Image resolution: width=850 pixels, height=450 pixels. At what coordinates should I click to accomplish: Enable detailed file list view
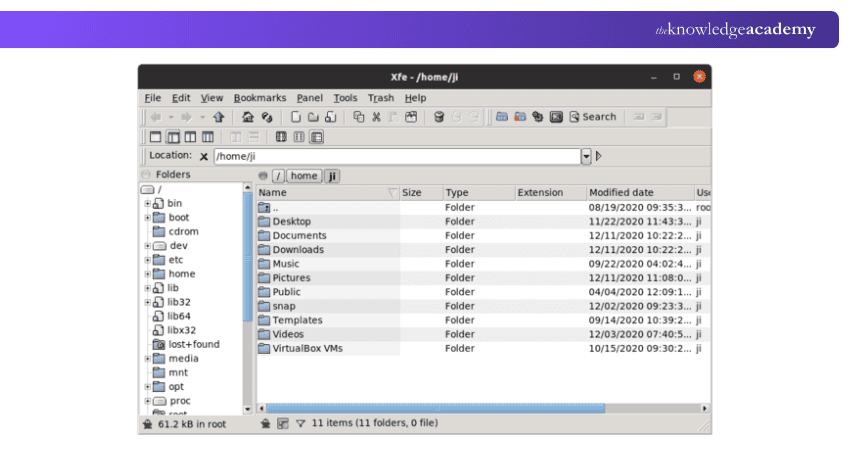317,137
